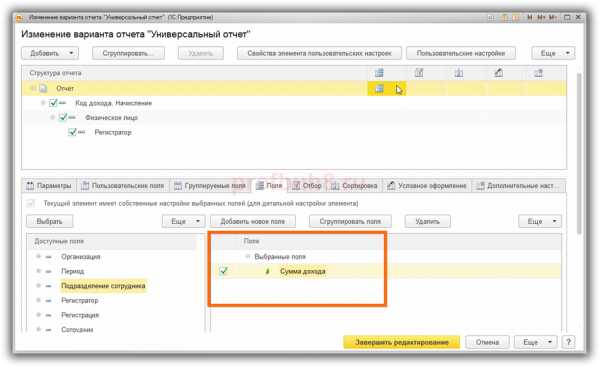Viewport: 600px width, 367px height.
Task: Click Свойства элемента пользовательских настроек
Action: (319, 53)
